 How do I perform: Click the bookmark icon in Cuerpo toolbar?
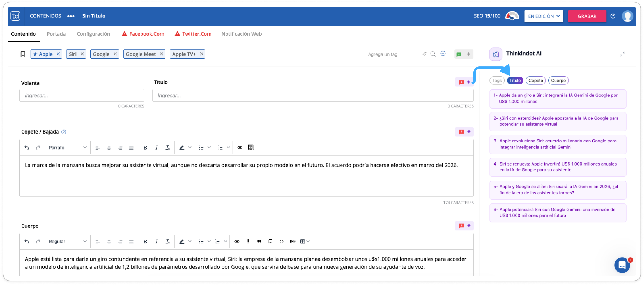[270, 242]
